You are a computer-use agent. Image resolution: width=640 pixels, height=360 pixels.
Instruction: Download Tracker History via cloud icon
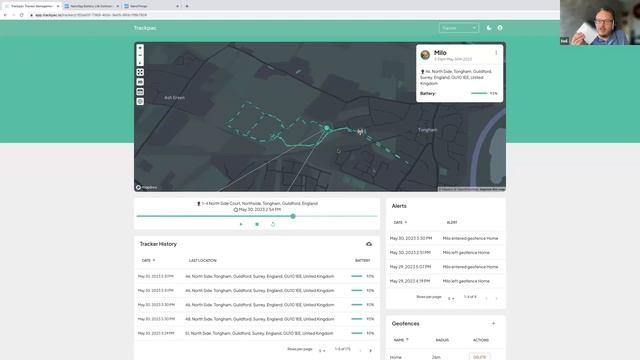369,244
